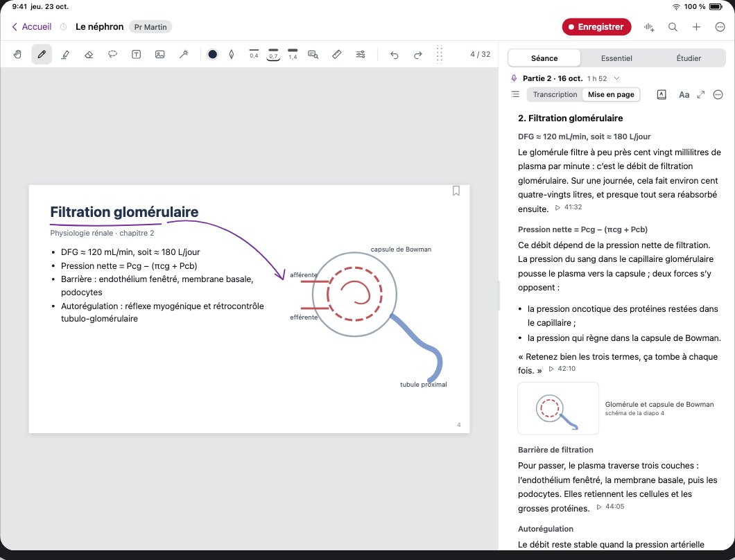Open search in the top bar
735x560 pixels.
(673, 27)
